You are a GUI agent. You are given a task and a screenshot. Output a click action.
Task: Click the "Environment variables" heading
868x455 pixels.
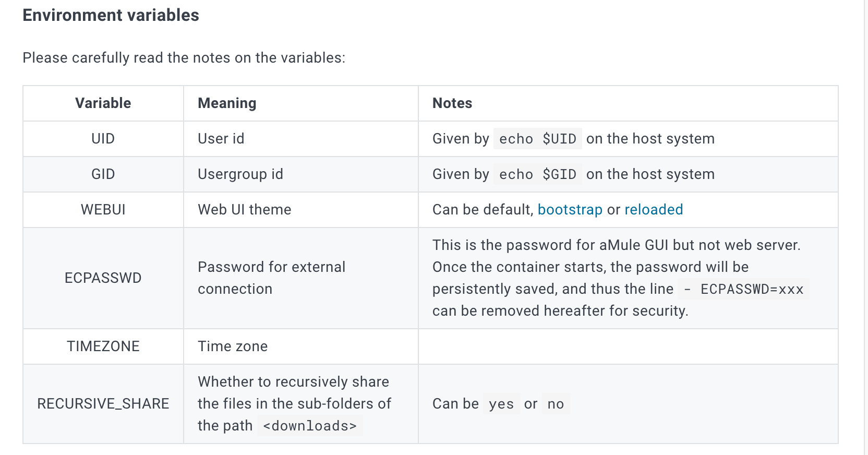pyautogui.click(x=111, y=15)
